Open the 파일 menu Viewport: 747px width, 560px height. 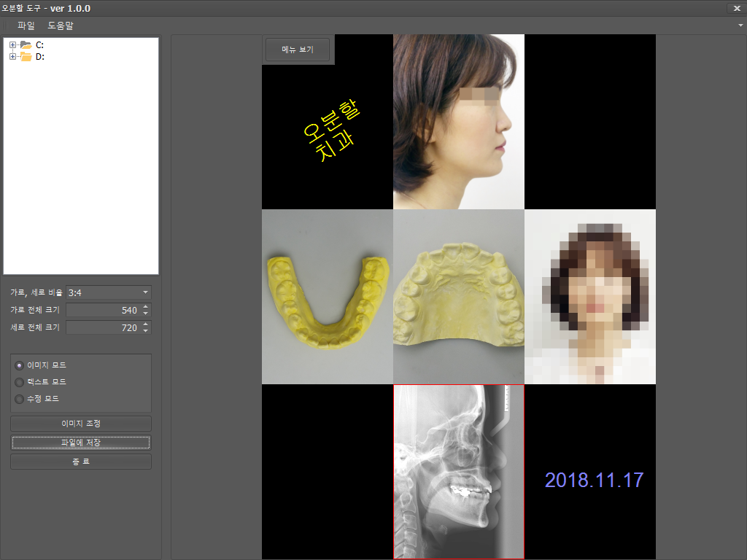click(26, 26)
